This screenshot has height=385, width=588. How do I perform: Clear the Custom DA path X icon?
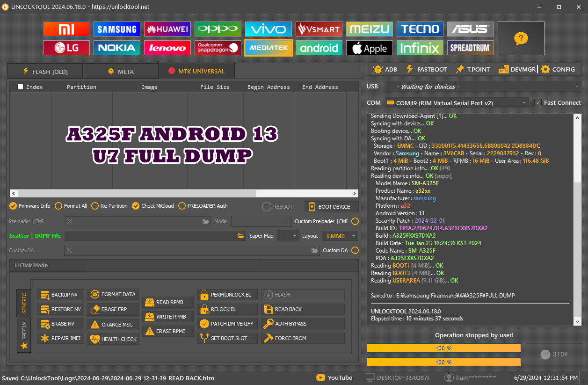[x=69, y=250]
